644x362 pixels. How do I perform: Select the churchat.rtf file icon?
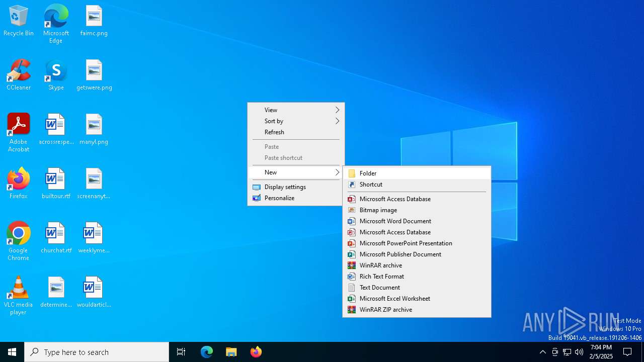click(x=56, y=238)
